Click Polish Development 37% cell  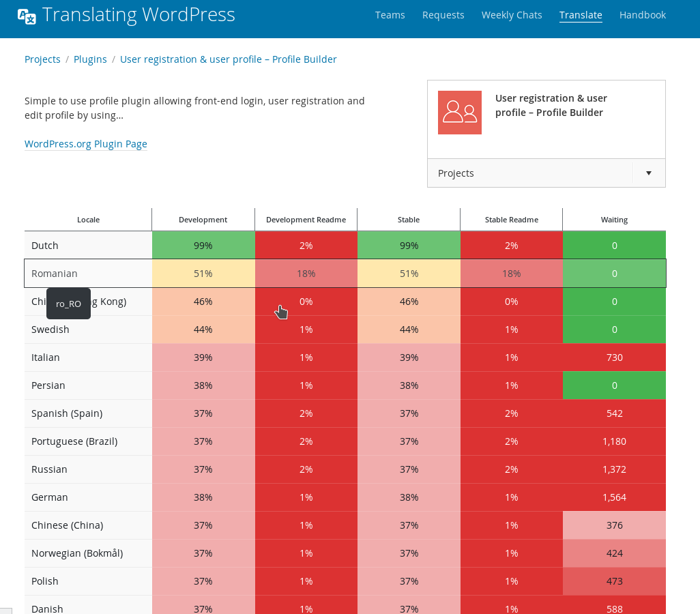pyautogui.click(x=203, y=581)
